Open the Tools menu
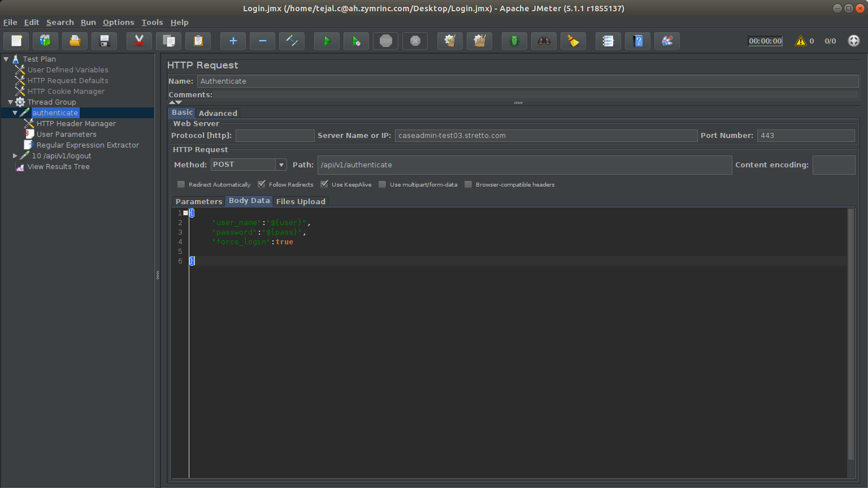Image resolution: width=868 pixels, height=488 pixels. (x=152, y=23)
